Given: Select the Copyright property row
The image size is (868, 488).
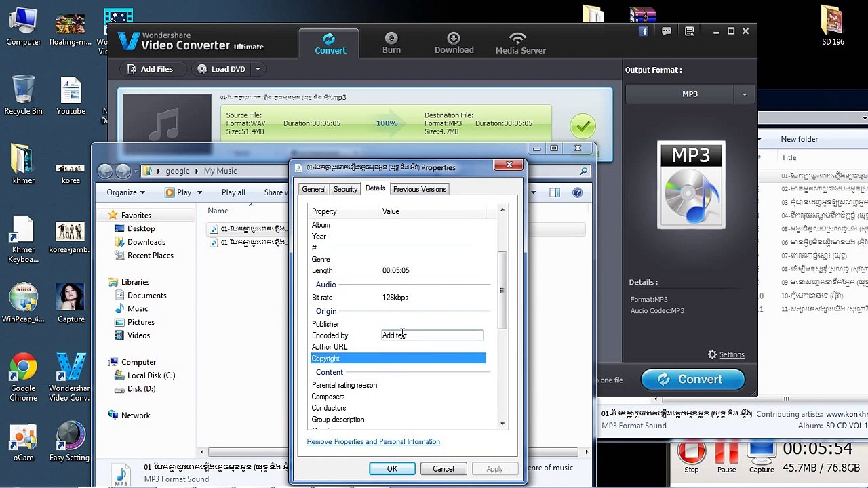Looking at the screenshot, I should point(398,358).
